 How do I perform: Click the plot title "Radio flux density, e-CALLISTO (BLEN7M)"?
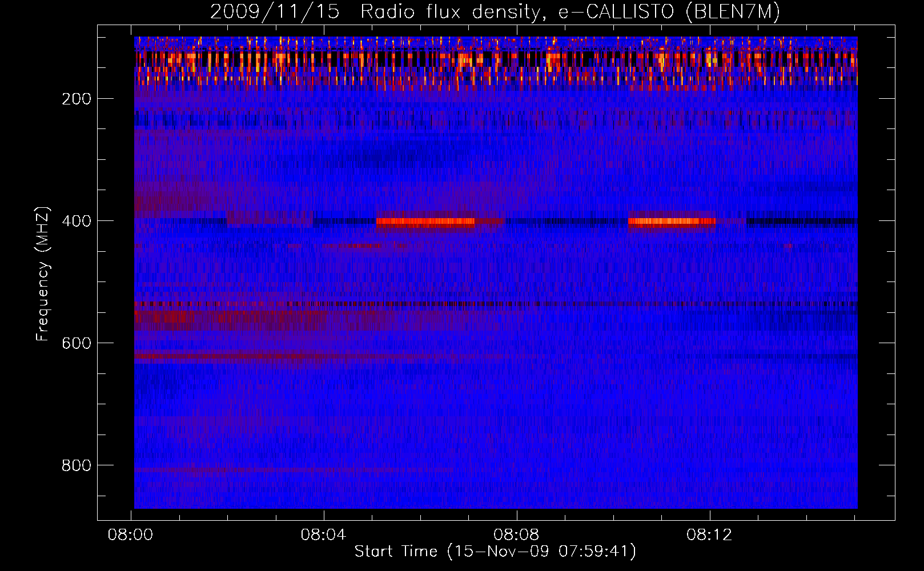click(x=570, y=12)
